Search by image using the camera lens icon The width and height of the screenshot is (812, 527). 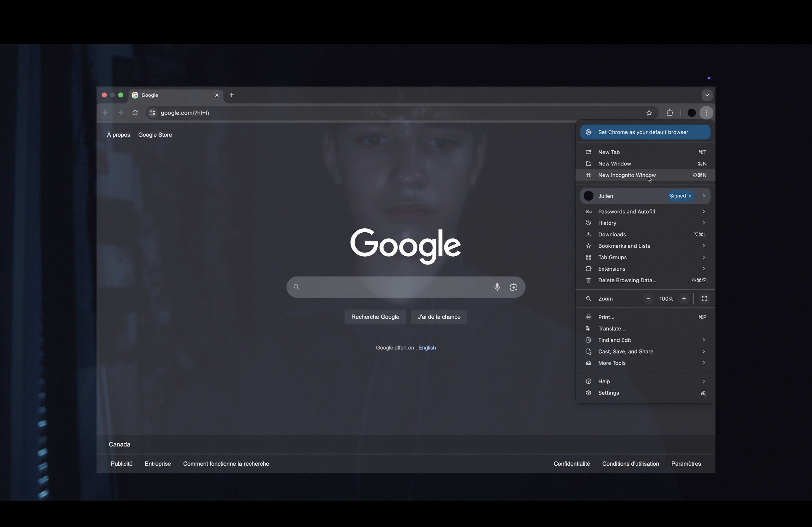pyautogui.click(x=514, y=287)
